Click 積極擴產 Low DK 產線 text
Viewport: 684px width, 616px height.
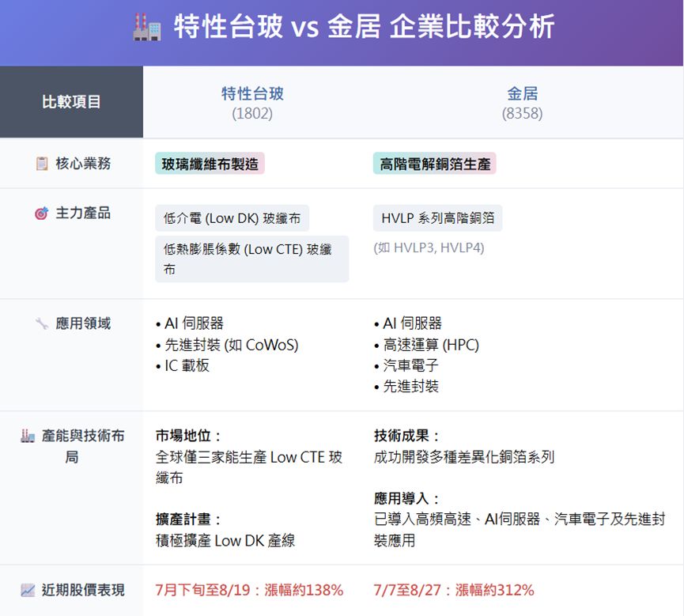click(225, 541)
